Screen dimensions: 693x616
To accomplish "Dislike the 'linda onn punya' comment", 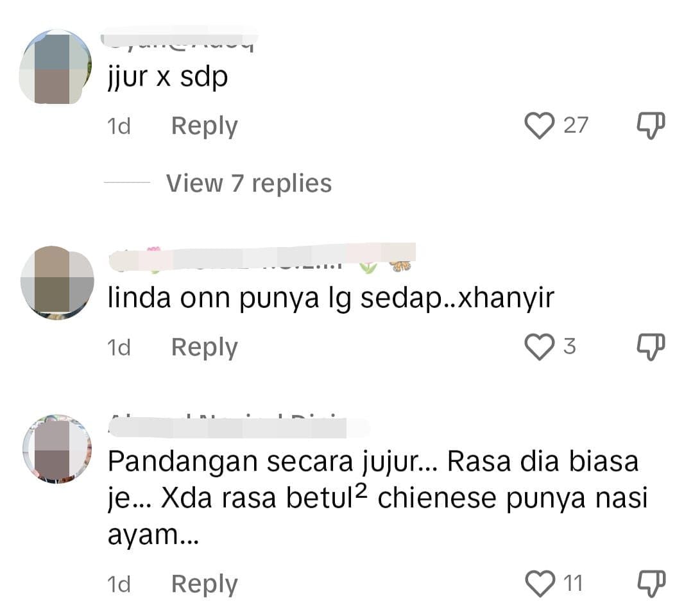I will pos(651,347).
